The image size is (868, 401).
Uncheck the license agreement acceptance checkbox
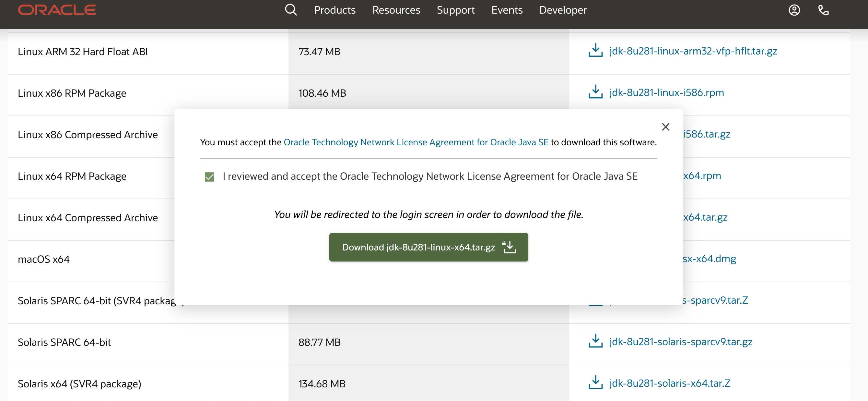209,177
